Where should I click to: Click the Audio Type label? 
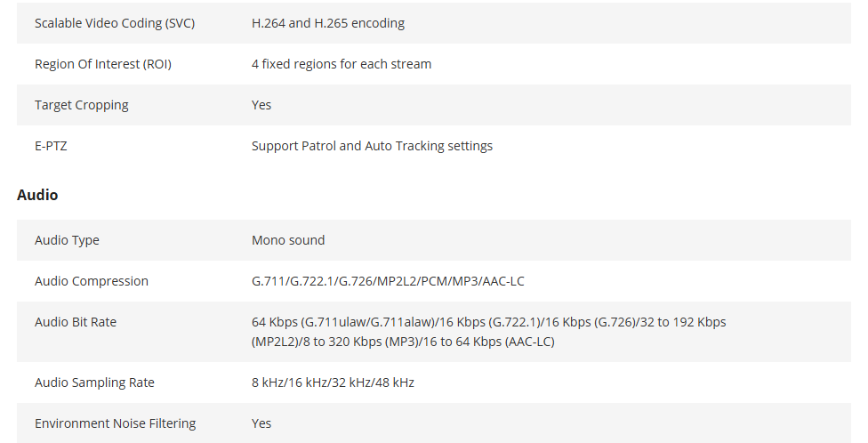pyautogui.click(x=67, y=240)
